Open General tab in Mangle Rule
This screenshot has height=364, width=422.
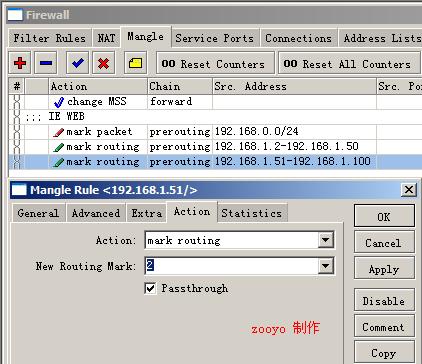click(38, 213)
